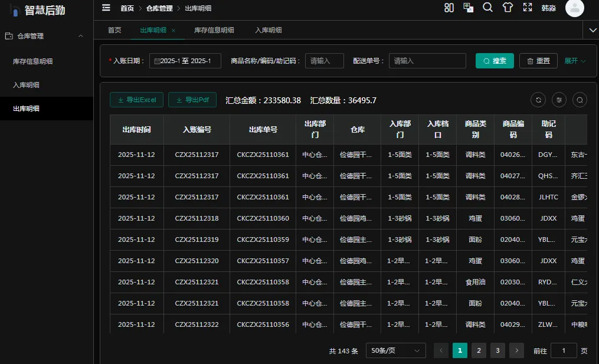The height and width of the screenshot is (364, 599).
Task: Click the 共 143 条 total text
Action: 343,350
